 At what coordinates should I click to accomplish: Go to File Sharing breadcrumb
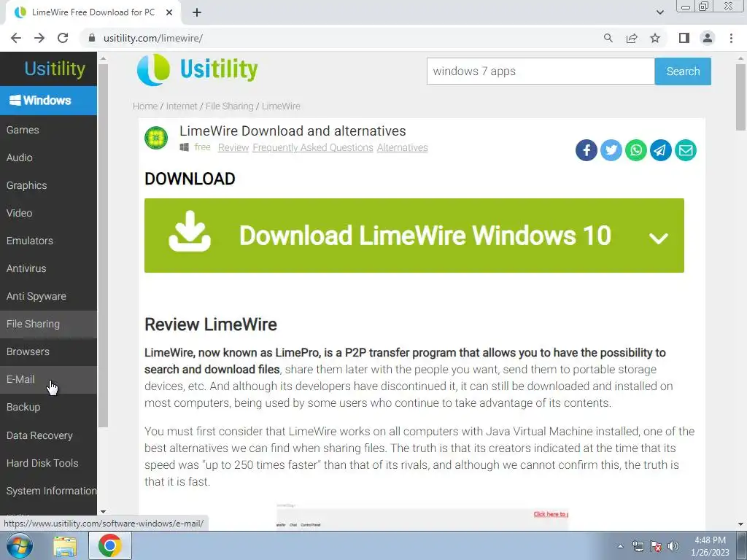click(x=229, y=106)
